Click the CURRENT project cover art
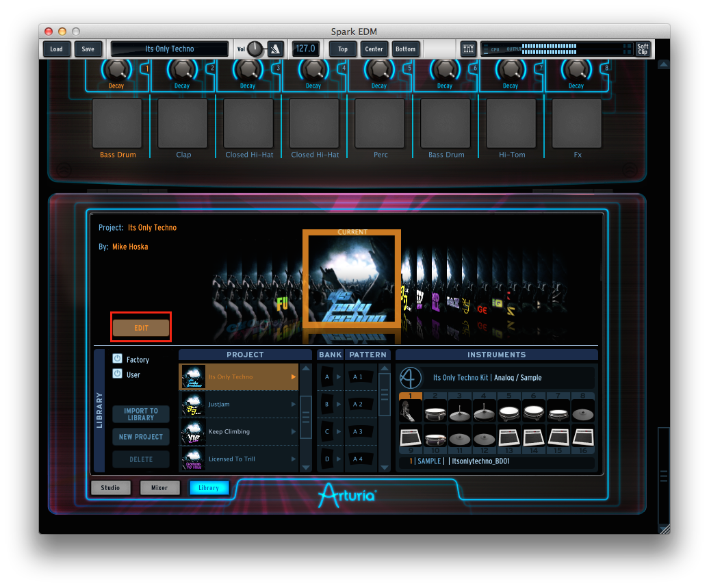This screenshot has height=588, width=709. (x=352, y=279)
